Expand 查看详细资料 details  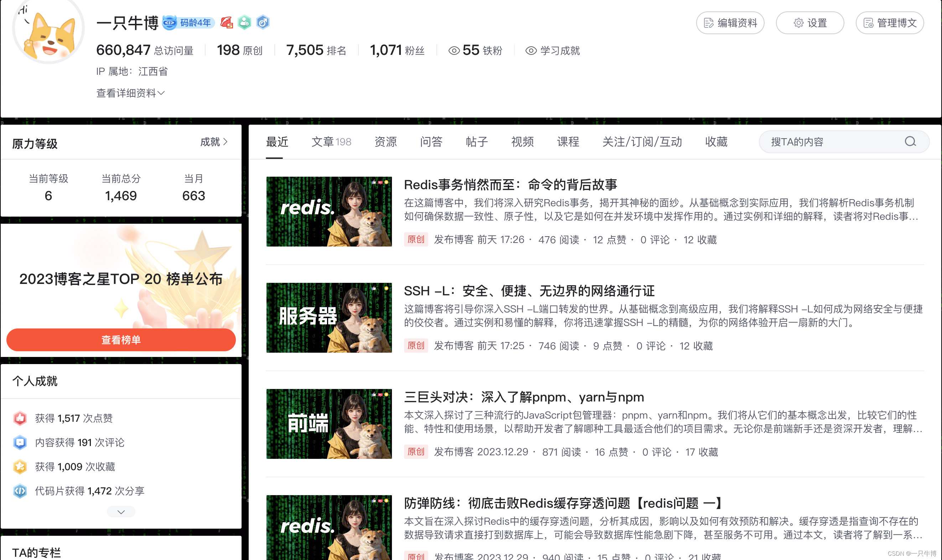[x=130, y=93]
